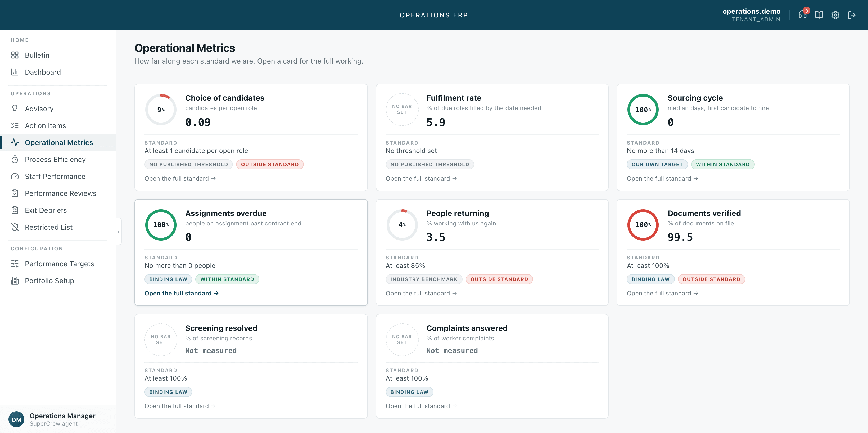Open the Dashboard menu item

(58, 72)
